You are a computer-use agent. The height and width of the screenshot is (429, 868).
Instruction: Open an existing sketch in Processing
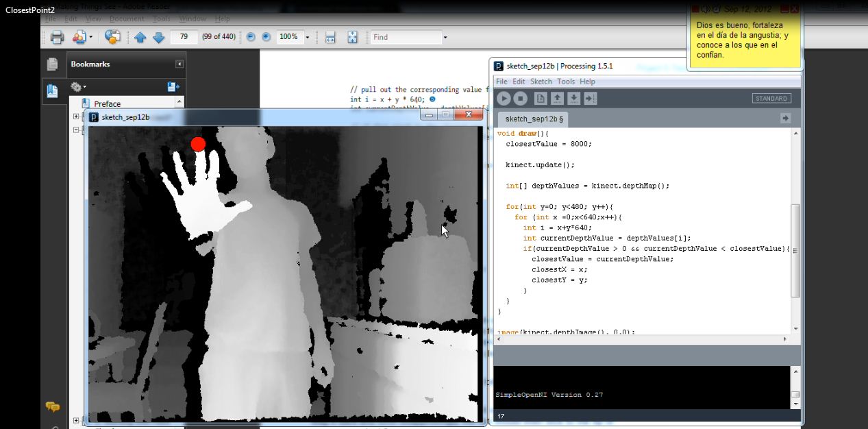(556, 98)
